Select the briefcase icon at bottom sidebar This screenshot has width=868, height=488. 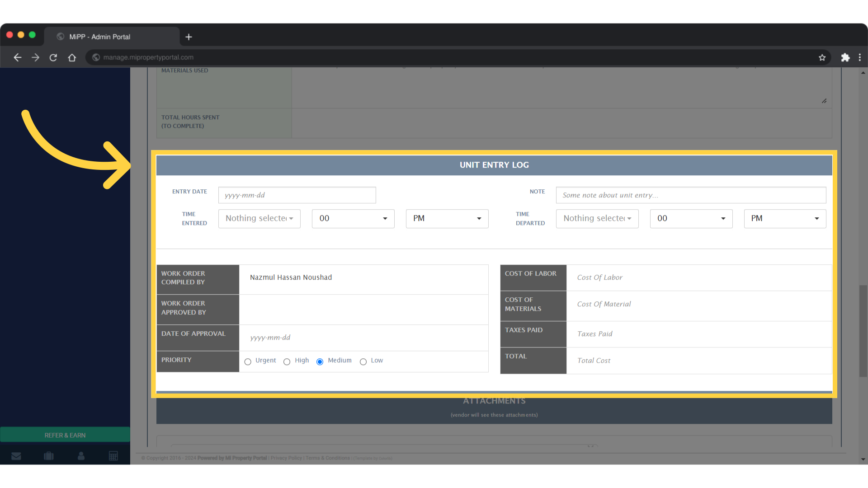(48, 456)
